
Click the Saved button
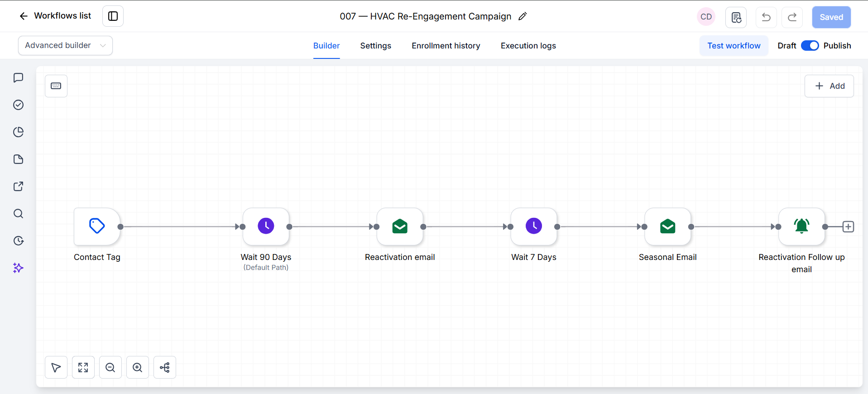[831, 17]
